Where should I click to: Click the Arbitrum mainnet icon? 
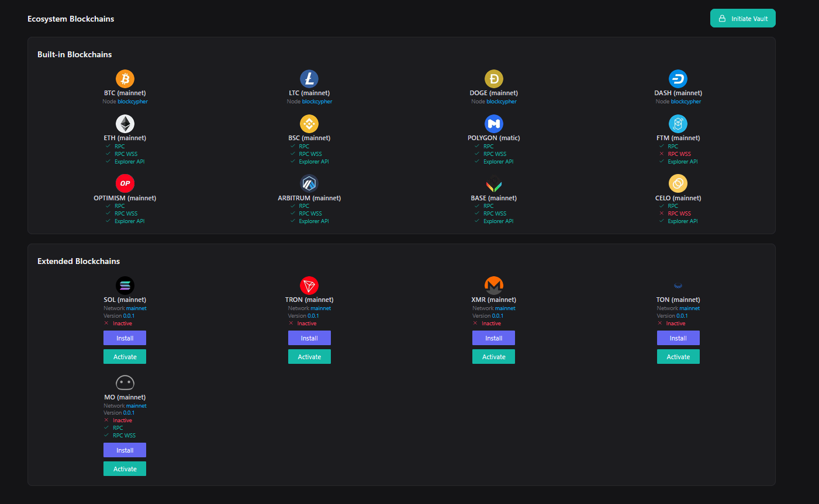309,183
